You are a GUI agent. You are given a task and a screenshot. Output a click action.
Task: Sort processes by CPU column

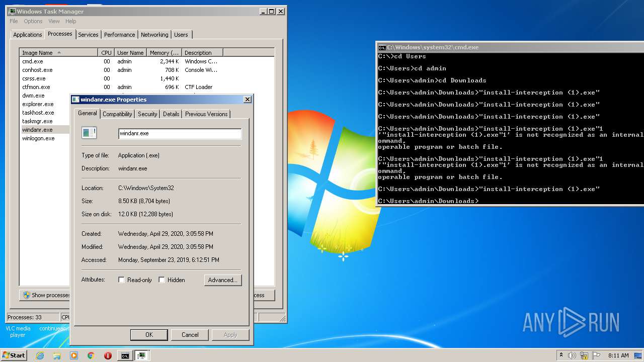(x=106, y=53)
